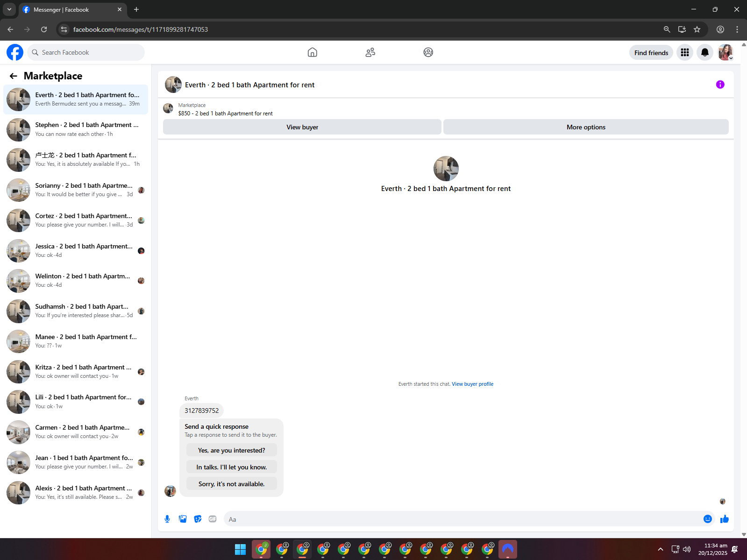Click Everth's message '3127839752'
747x560 pixels.
tap(201, 411)
